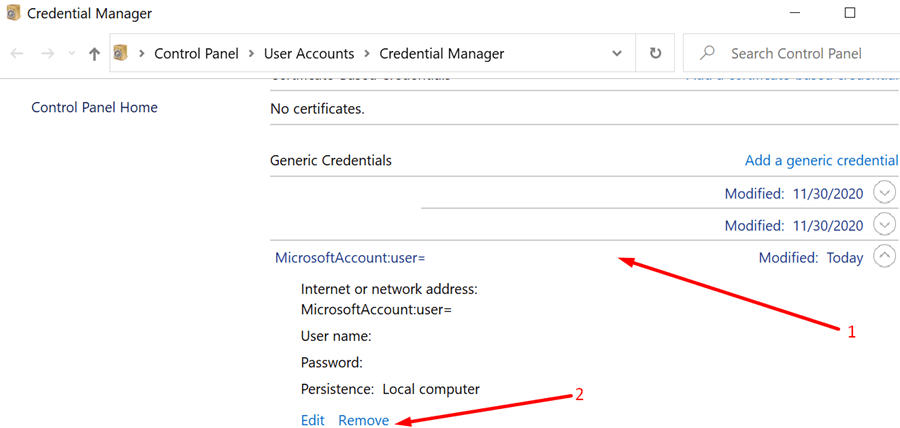Expand the second 11/30/2020 credential entry
This screenshot has height=428, width=900.
pos(884,224)
